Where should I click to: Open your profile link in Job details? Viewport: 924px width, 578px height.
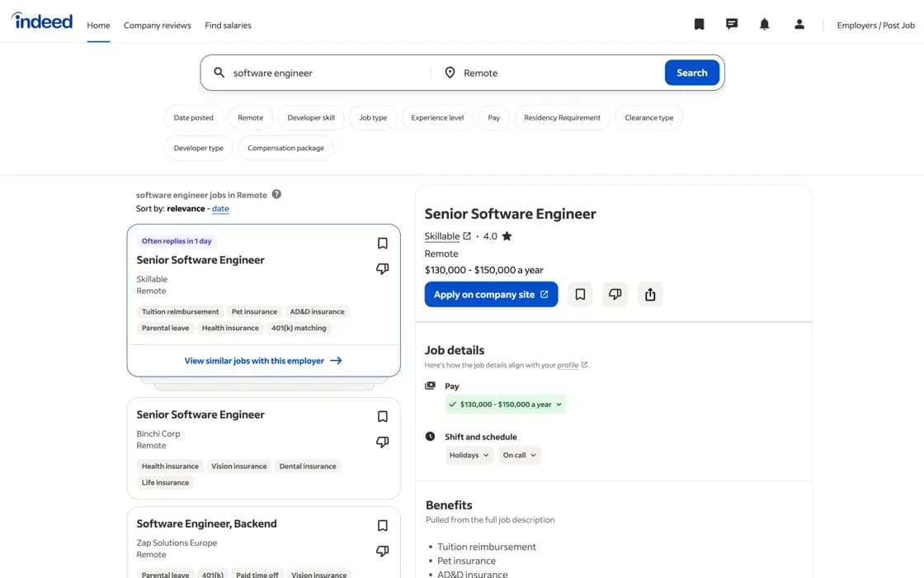(x=568, y=365)
